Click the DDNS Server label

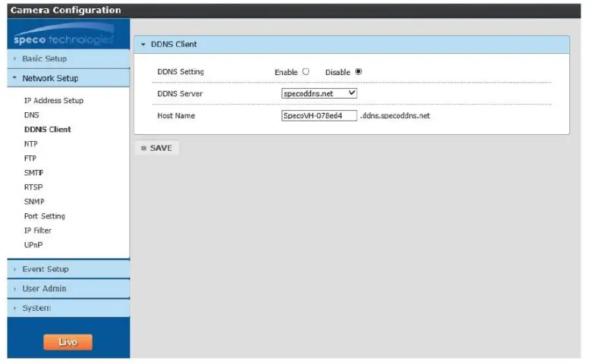[180, 93]
